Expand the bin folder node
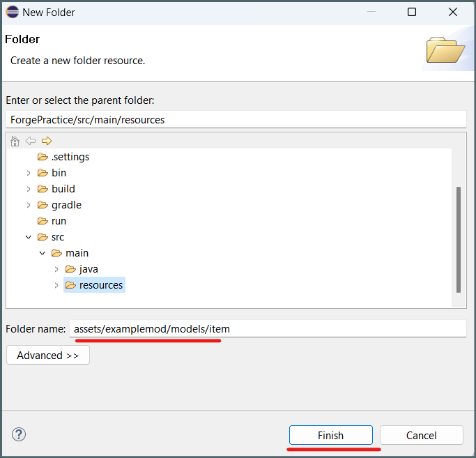476x458 pixels. [29, 173]
